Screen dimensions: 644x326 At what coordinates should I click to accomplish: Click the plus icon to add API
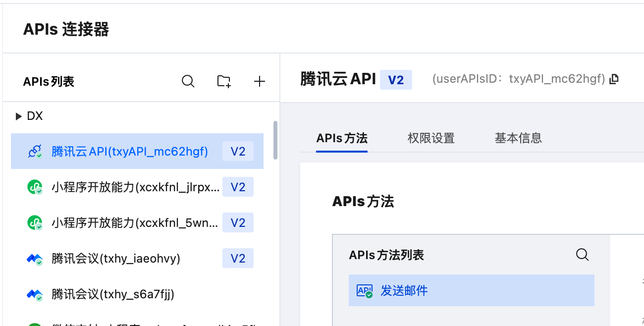[260, 81]
